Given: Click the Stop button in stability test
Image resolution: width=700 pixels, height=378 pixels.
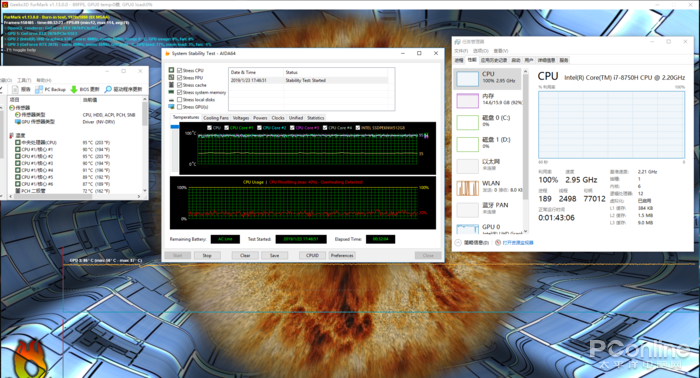Looking at the screenshot, I should [x=207, y=255].
